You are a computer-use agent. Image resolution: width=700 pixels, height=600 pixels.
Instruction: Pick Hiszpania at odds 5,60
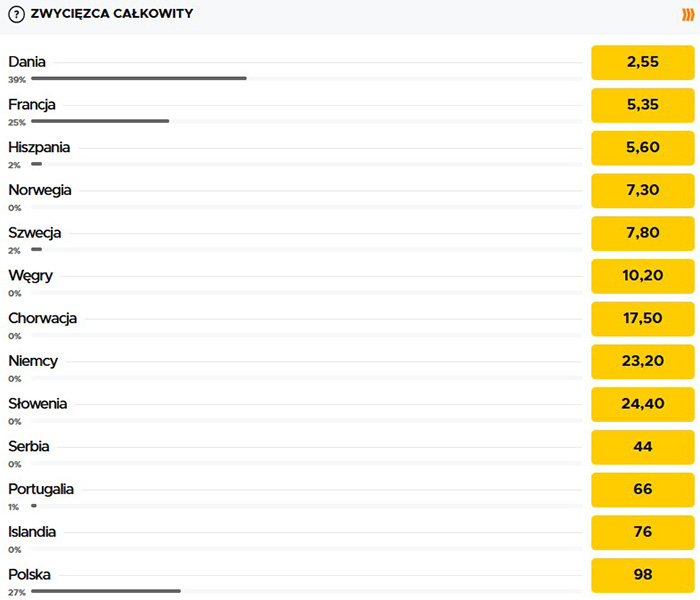pos(642,148)
